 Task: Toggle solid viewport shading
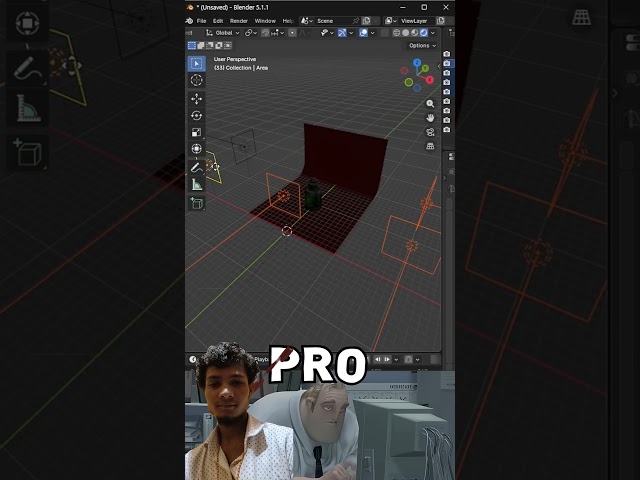(x=405, y=33)
